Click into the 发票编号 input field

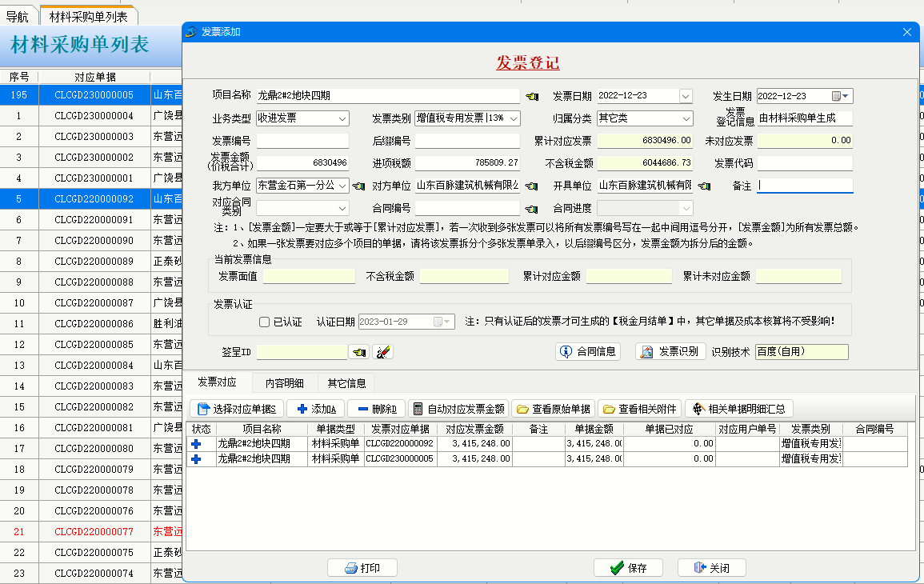[x=302, y=141]
